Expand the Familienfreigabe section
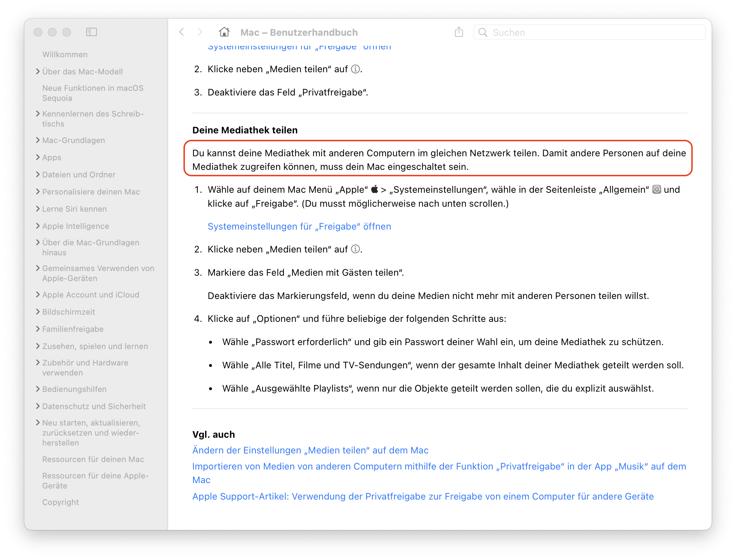 38,329
